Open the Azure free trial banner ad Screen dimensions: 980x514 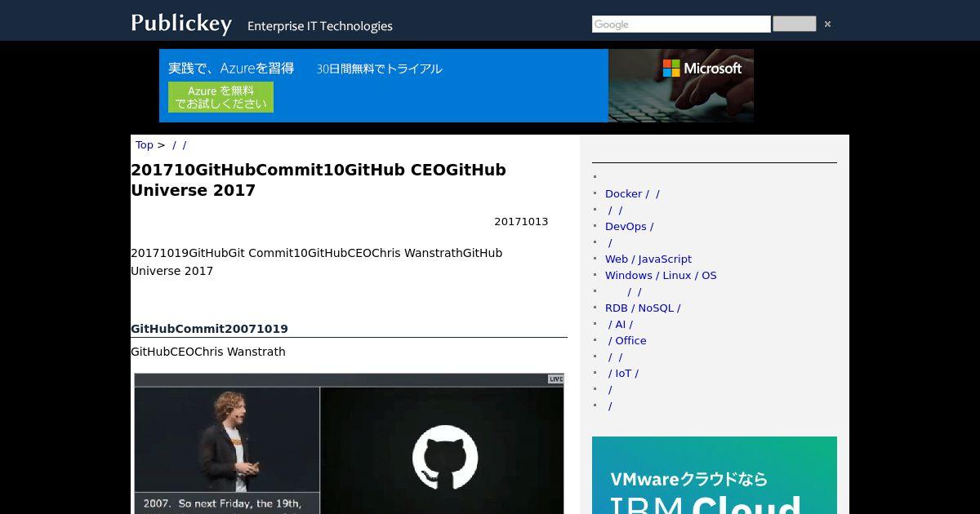pyautogui.click(x=457, y=86)
